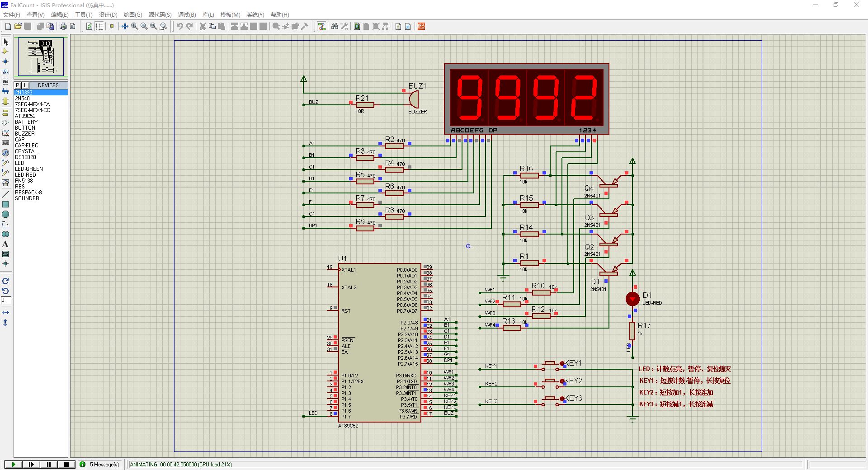The width and height of the screenshot is (868, 470).
Task: Select the Wire Label mode tool
Action: (5, 71)
